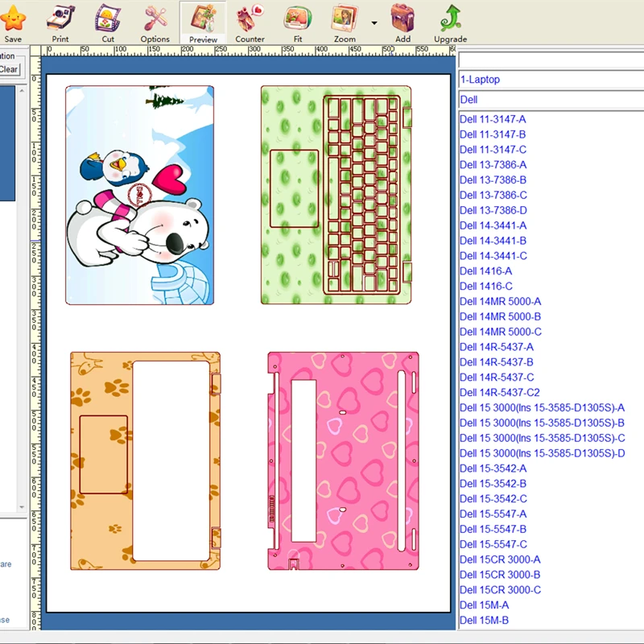Select Dell 13-7386-A from model list

(493, 165)
